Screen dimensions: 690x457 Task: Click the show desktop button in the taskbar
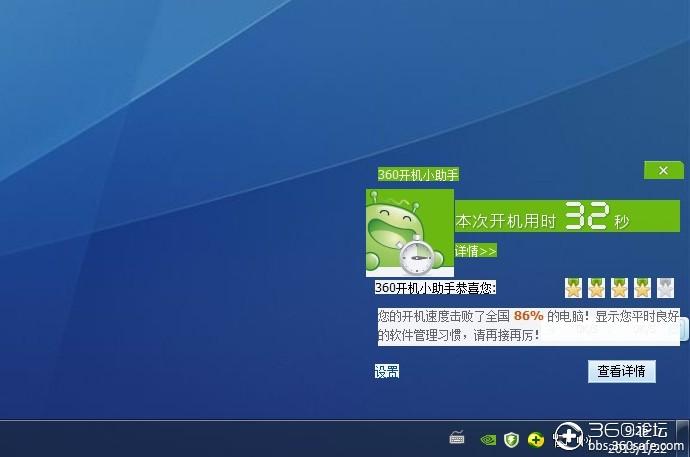(x=683, y=438)
